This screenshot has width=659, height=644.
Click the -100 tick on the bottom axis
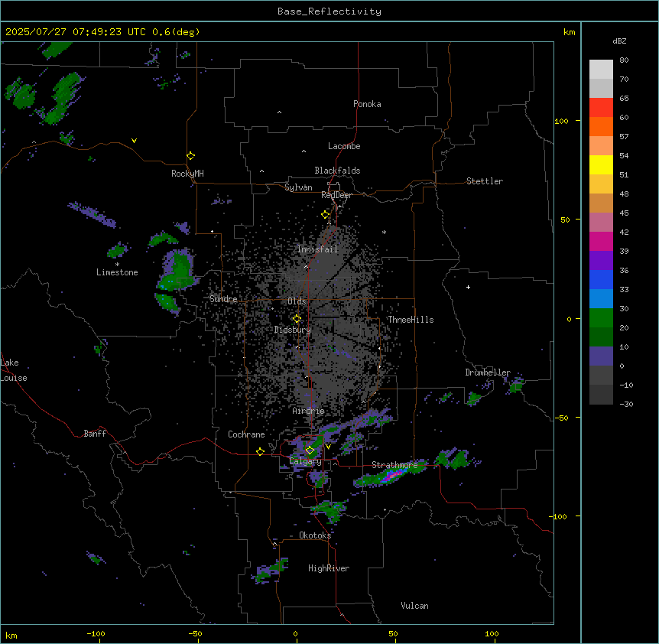[x=96, y=633]
